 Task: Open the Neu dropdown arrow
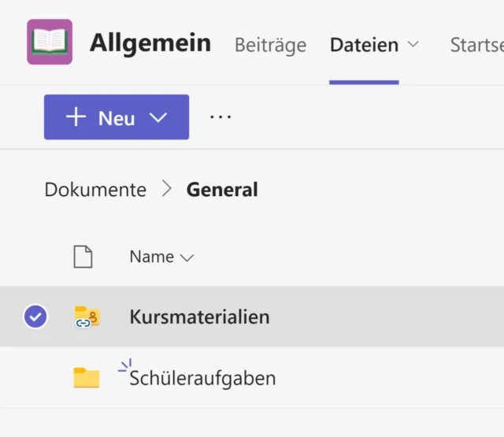(x=158, y=117)
